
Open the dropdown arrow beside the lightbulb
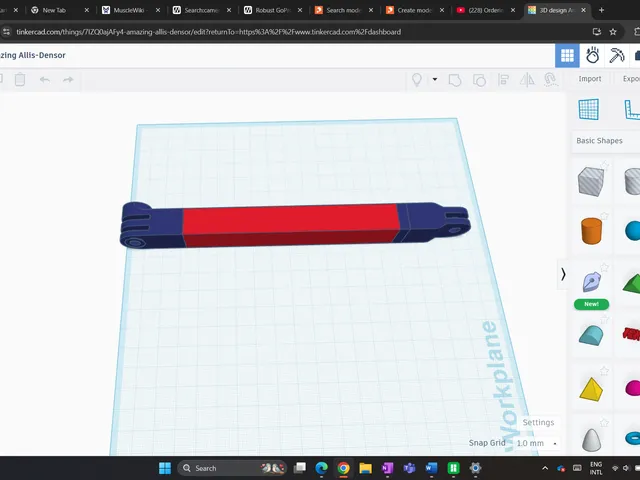[435, 79]
